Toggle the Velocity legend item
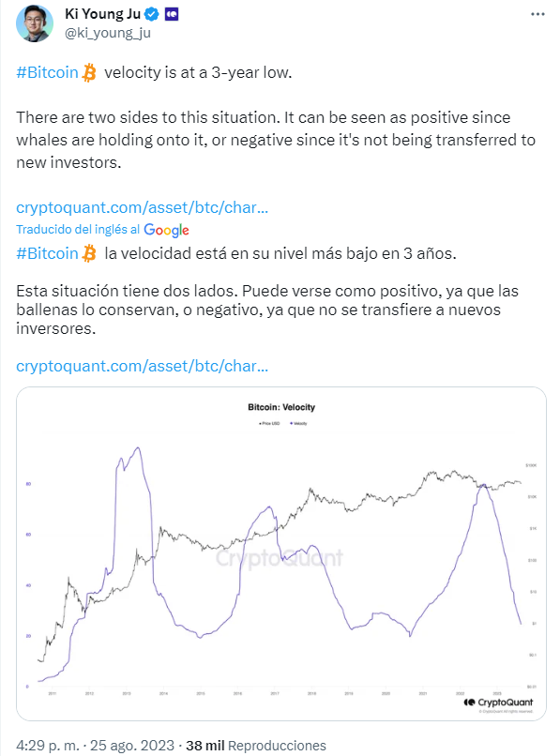This screenshot has height=756, width=560. click(298, 423)
